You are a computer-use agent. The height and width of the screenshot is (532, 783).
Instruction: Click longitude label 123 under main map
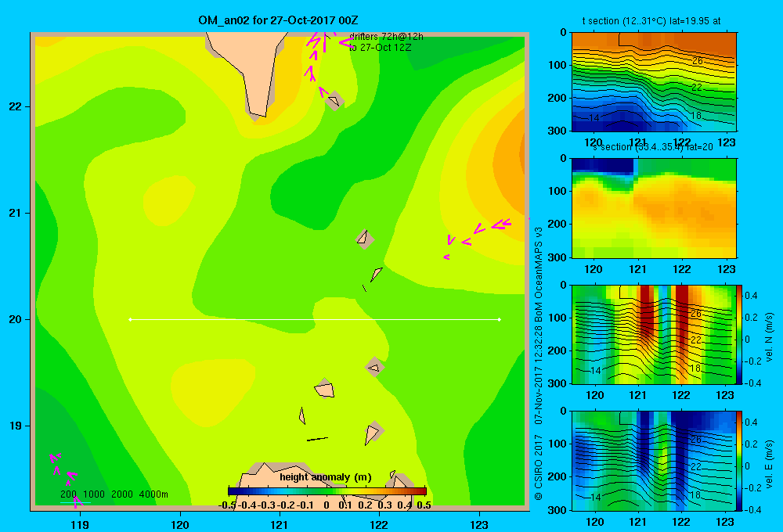pos(479,524)
